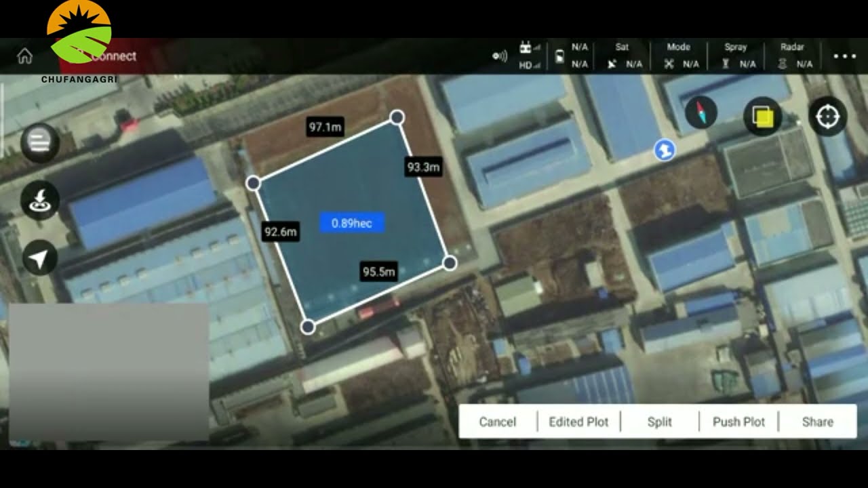Switch map layers with yellow square icon

pos(763,117)
